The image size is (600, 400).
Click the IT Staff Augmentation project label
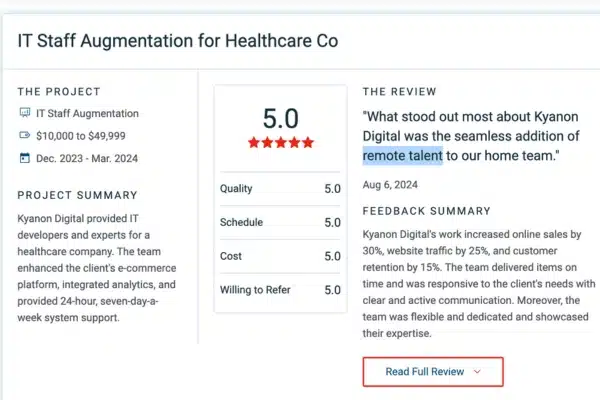(87, 114)
